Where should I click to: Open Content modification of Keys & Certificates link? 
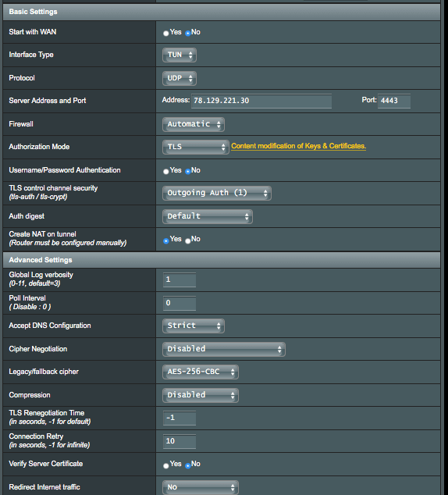[x=298, y=146]
